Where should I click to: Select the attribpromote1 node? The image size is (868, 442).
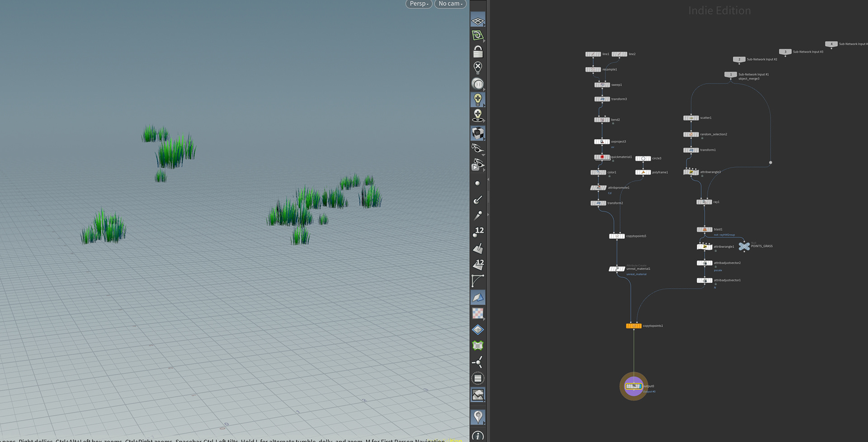(x=598, y=188)
